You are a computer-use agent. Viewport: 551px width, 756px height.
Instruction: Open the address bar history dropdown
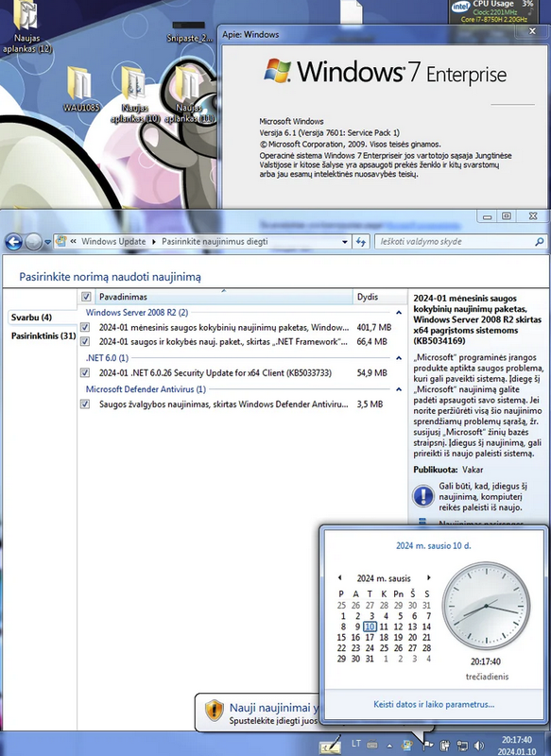point(344,242)
